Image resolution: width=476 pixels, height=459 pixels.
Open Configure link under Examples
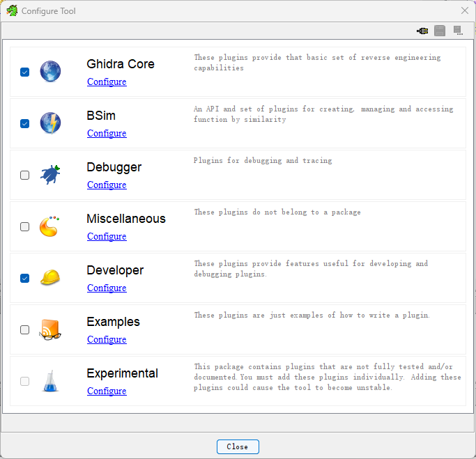pyautogui.click(x=107, y=340)
